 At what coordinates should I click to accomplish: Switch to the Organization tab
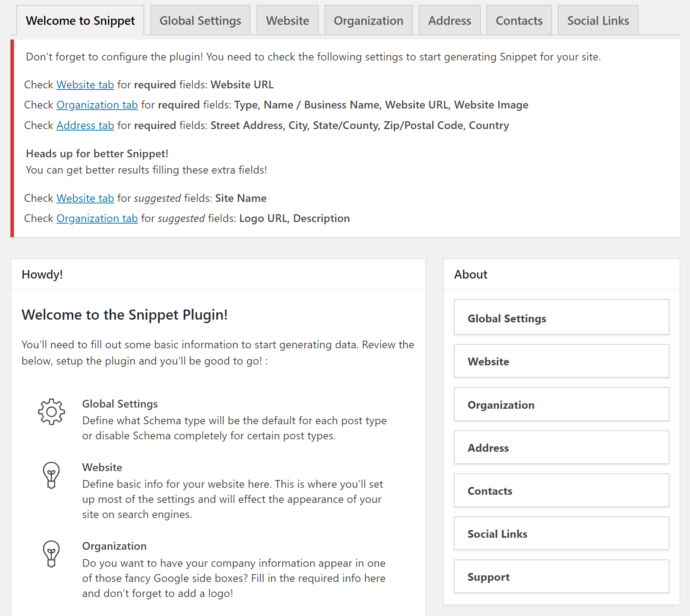[x=368, y=20]
